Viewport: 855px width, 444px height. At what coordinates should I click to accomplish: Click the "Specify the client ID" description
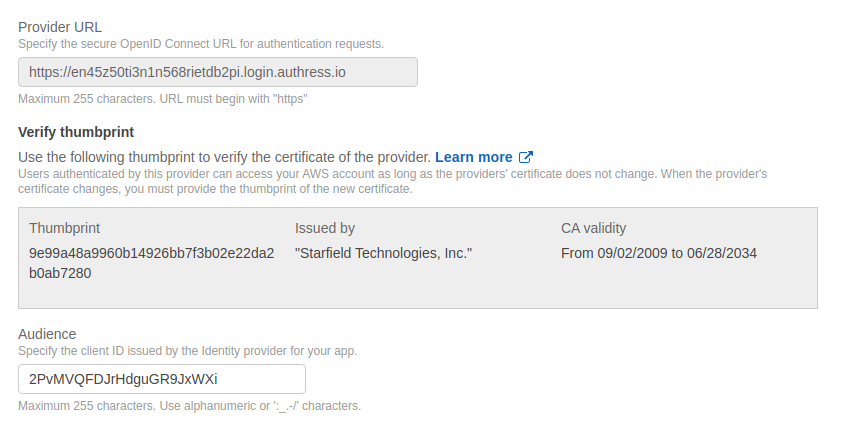point(187,351)
